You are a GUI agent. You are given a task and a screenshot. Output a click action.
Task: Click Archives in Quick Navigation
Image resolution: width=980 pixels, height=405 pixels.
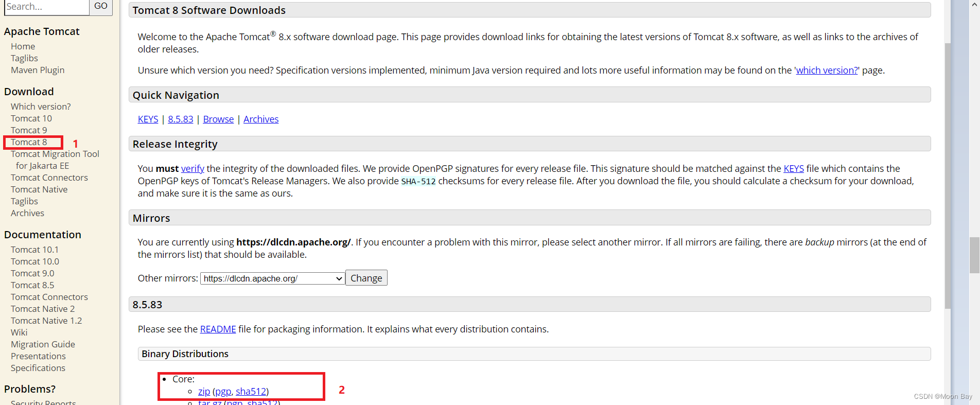tap(261, 119)
